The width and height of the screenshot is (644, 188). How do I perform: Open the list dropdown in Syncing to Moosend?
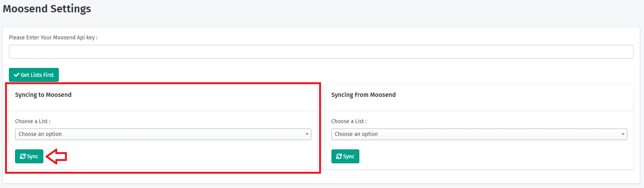(x=162, y=134)
